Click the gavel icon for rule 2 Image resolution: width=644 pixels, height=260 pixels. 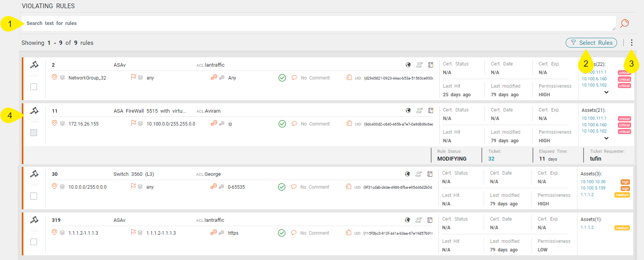[34, 65]
